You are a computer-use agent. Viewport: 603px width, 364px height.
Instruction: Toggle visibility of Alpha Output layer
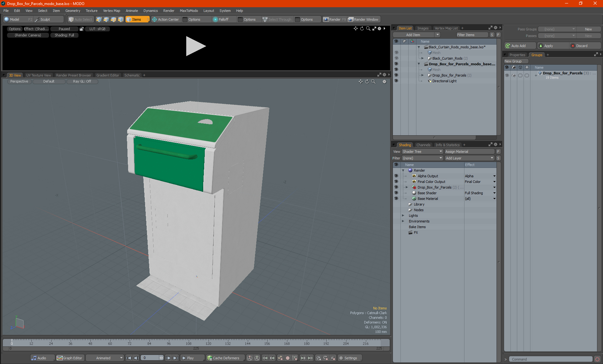[396, 176]
